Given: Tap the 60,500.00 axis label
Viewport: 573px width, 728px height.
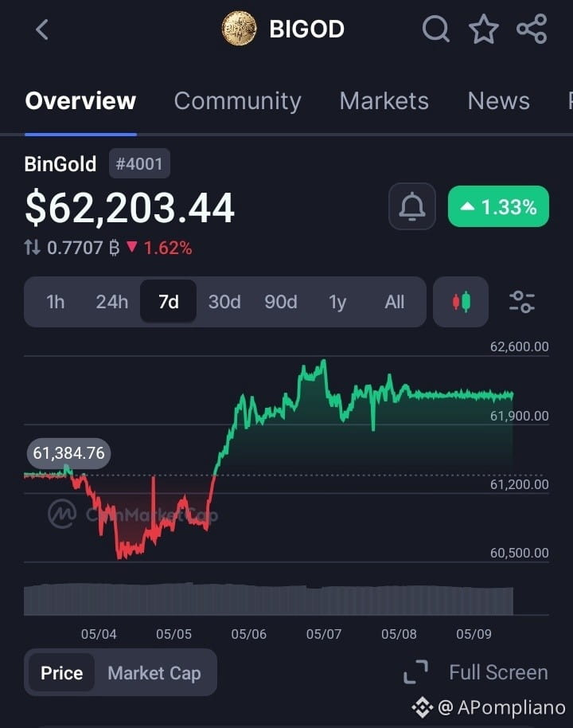Looking at the screenshot, I should (x=519, y=553).
